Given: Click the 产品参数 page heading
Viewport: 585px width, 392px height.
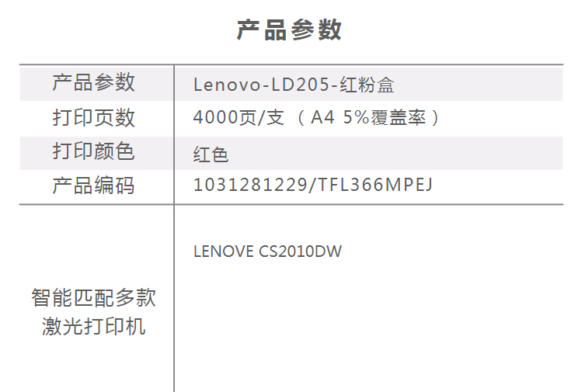Looking at the screenshot, I should [x=289, y=29].
